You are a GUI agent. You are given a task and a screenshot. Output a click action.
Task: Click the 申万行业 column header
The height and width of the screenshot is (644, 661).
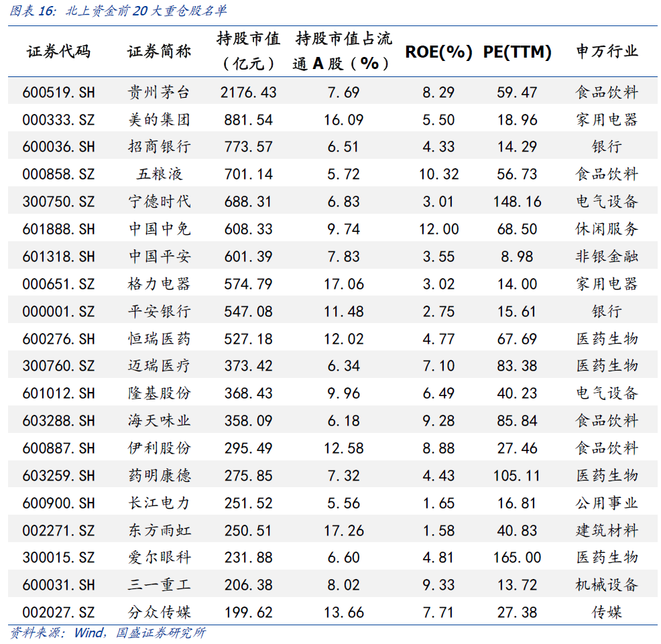[x=607, y=52]
